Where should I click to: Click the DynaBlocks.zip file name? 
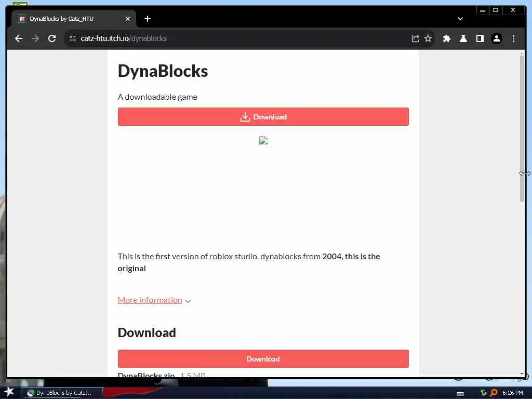[x=146, y=375]
